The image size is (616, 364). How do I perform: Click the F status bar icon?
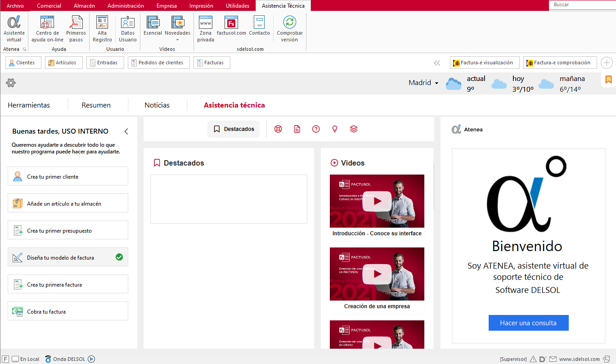pyautogui.click(x=6, y=359)
